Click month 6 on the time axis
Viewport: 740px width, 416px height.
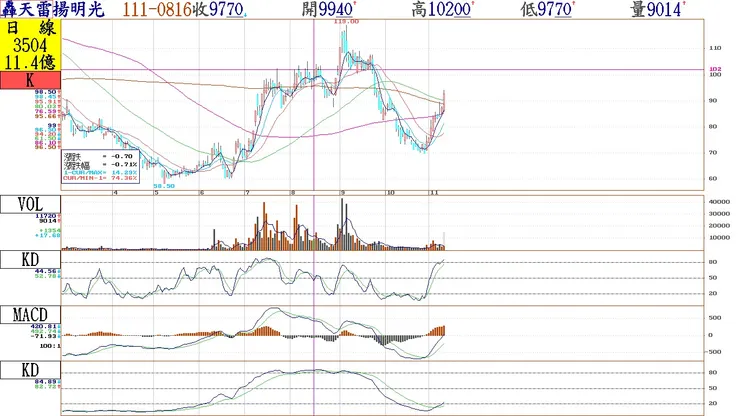tap(202, 193)
